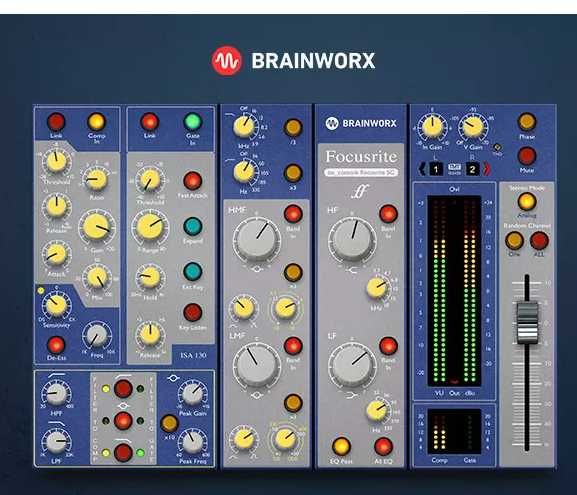577x495 pixels.
Task: Click the compressor Release knob
Action: pos(56,207)
